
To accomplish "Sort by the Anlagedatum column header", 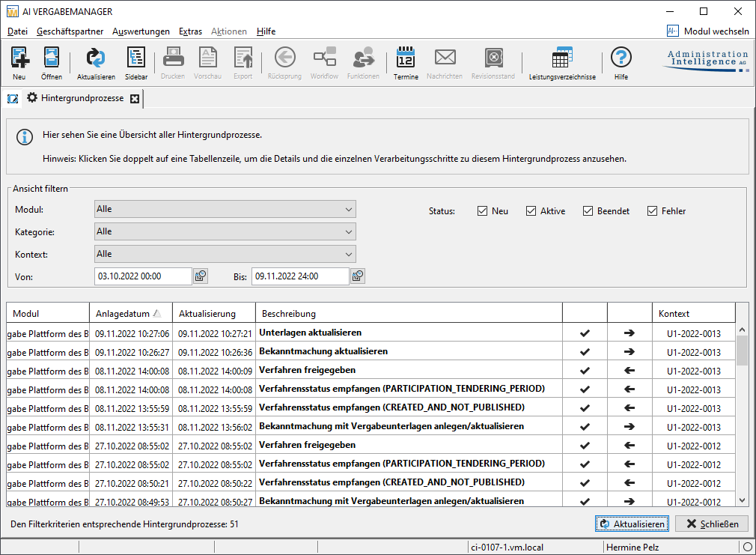I will coord(131,313).
